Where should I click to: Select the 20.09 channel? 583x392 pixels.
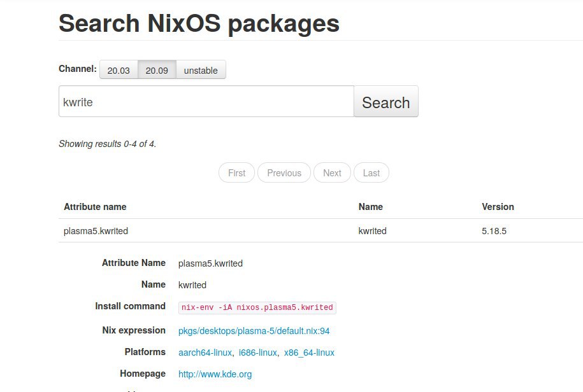[157, 70]
